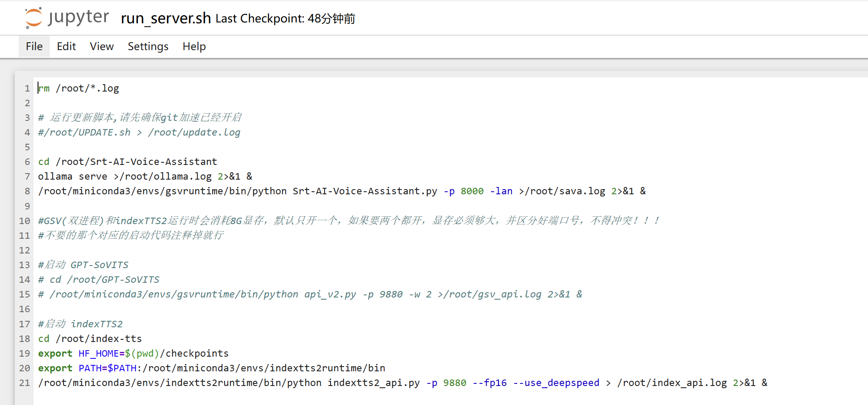The image size is (868, 405).
Task: Click the 'ollama serve' command line
Action: point(145,177)
